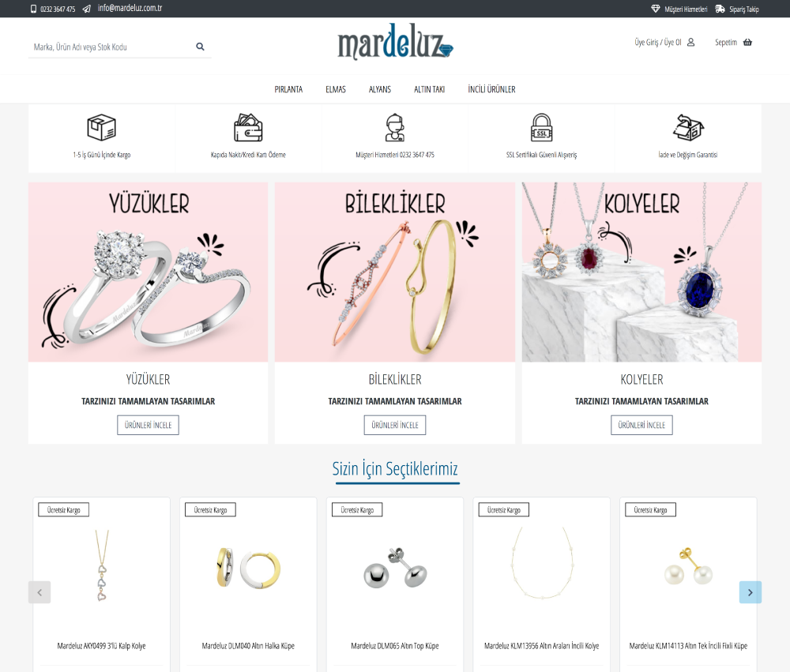Click the wallet payment icon
Screen dimensions: 790x672
pos(248,127)
